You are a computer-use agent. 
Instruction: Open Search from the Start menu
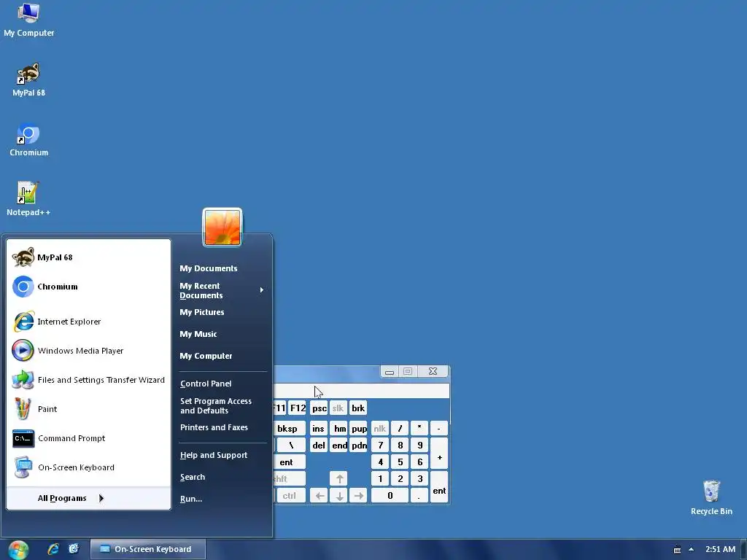222,477
